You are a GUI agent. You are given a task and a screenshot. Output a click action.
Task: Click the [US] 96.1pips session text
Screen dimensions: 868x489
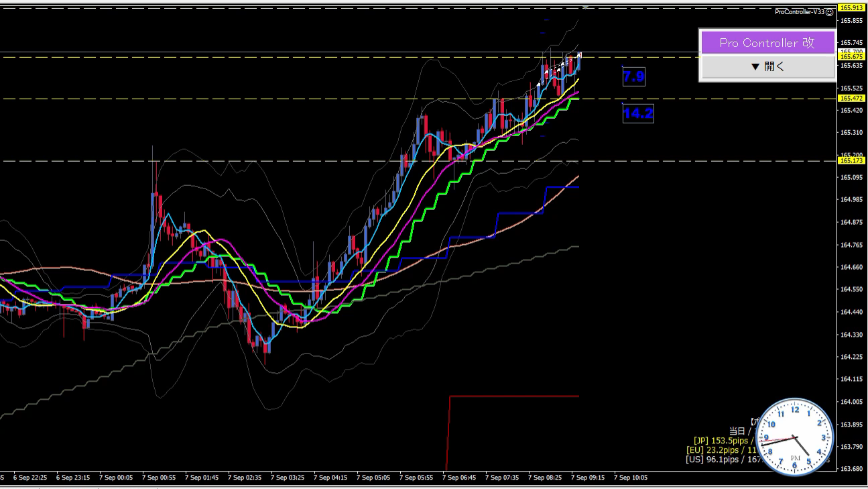click(721, 459)
